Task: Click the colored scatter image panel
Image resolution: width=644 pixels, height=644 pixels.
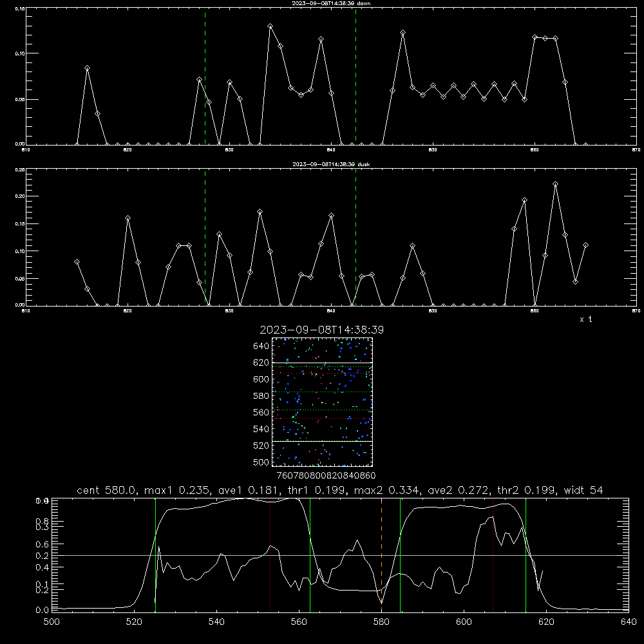Action: click(x=322, y=402)
